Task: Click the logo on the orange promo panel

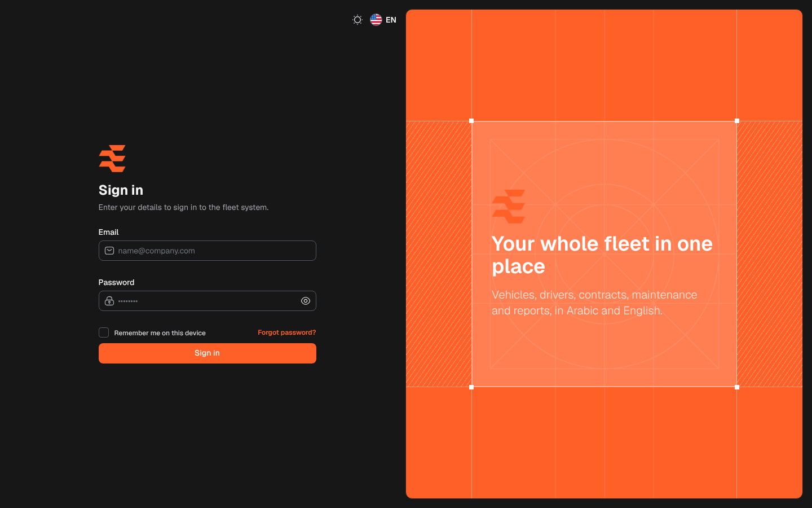Action: pos(509,207)
